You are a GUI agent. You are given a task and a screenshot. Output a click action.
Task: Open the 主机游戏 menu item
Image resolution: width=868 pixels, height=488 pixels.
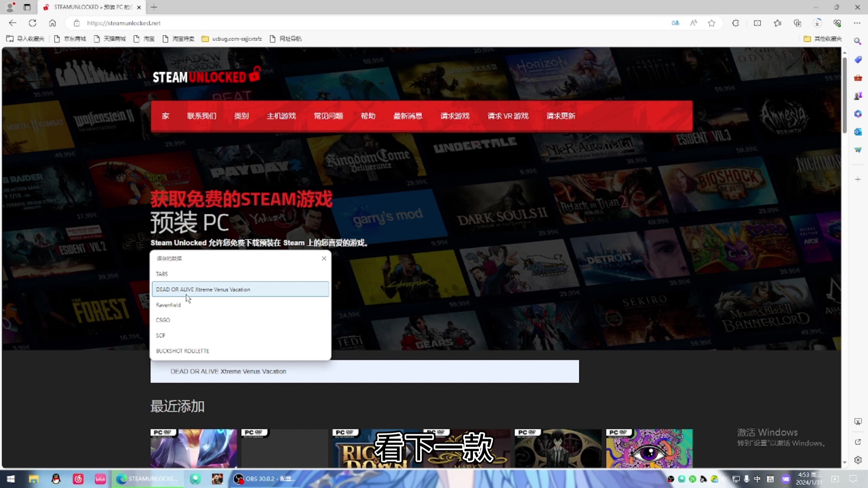(x=281, y=116)
